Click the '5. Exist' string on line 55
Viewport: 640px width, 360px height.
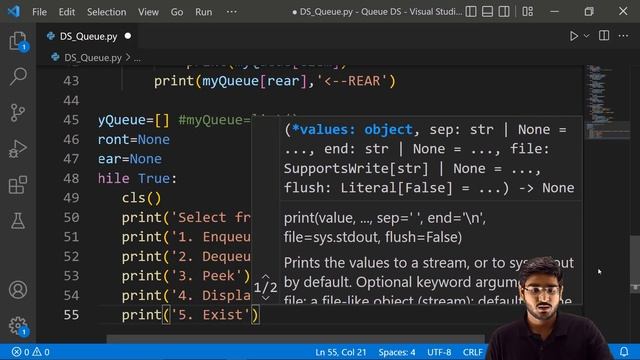pyautogui.click(x=210, y=315)
